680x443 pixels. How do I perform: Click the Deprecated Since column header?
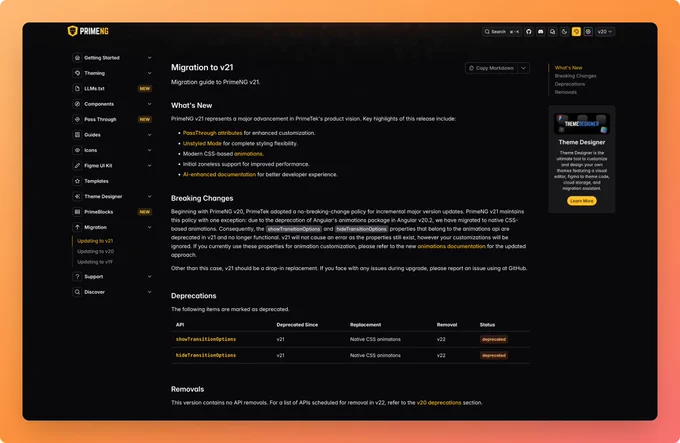[x=297, y=325]
